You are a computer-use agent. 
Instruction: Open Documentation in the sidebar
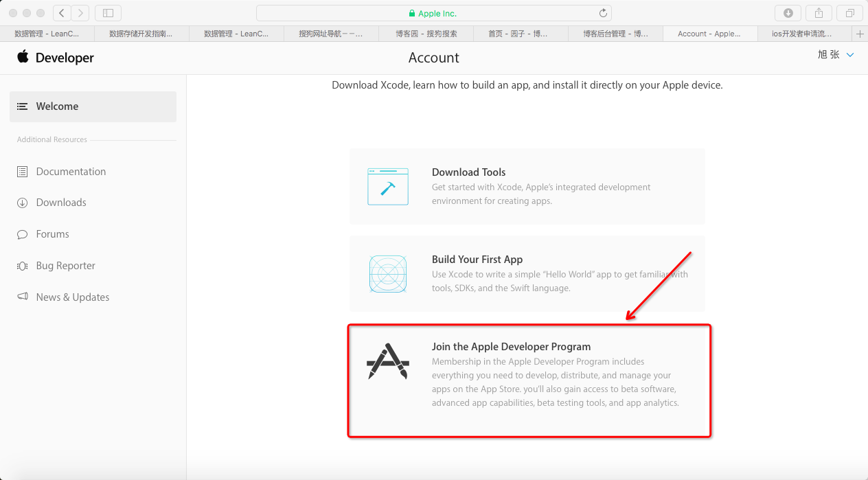point(71,172)
